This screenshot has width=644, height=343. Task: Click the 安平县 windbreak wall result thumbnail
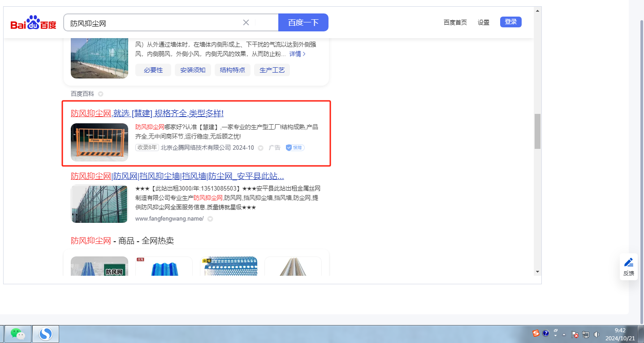coord(99,204)
